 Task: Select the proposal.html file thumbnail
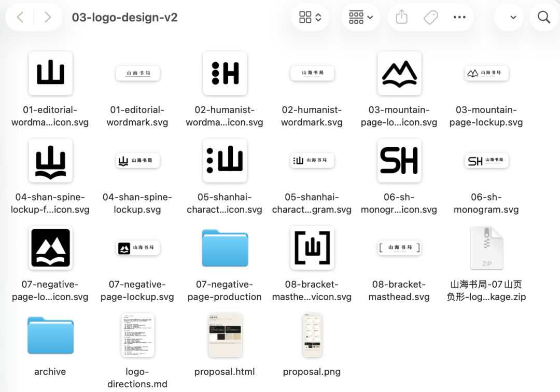click(225, 335)
